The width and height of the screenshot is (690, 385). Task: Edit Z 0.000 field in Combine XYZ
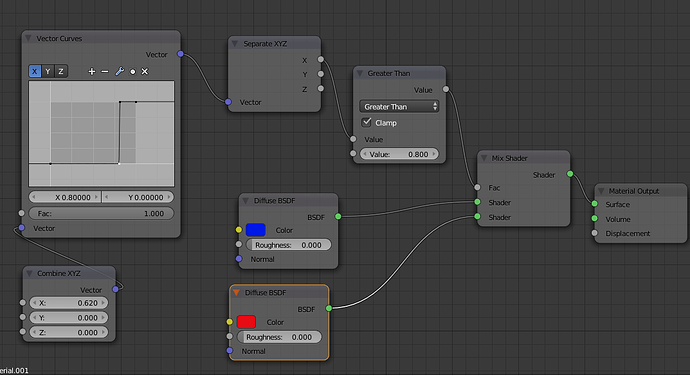click(68, 332)
